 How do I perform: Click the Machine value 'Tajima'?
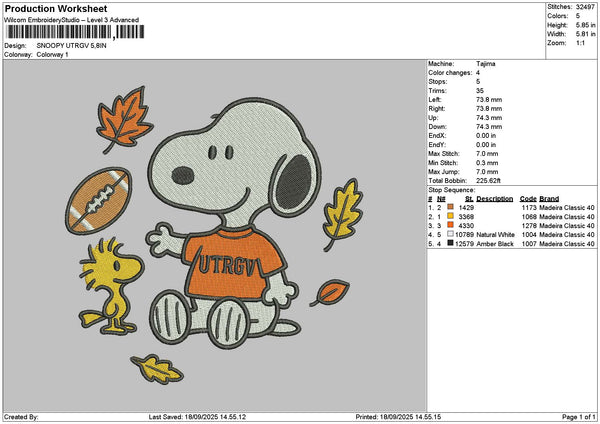(486, 64)
